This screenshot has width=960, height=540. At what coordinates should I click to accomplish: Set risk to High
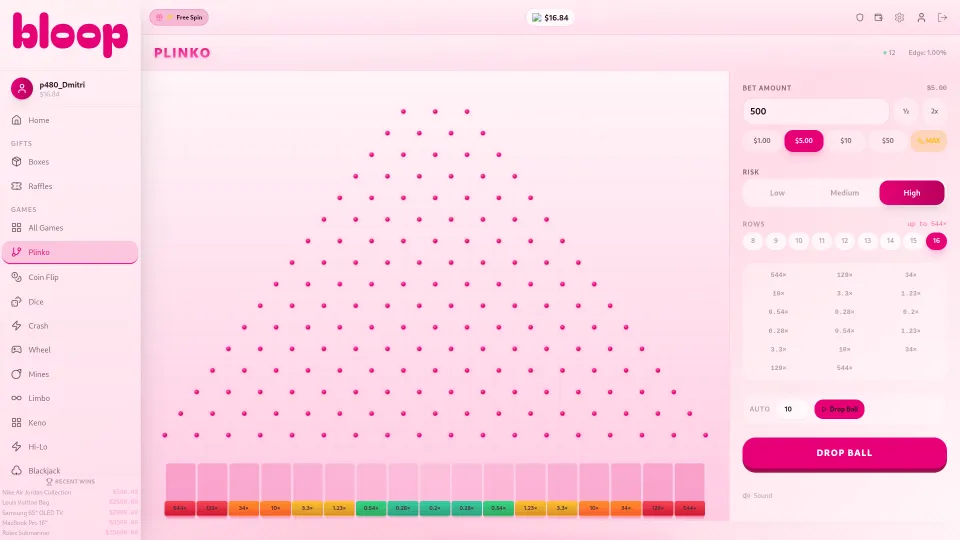pos(912,193)
